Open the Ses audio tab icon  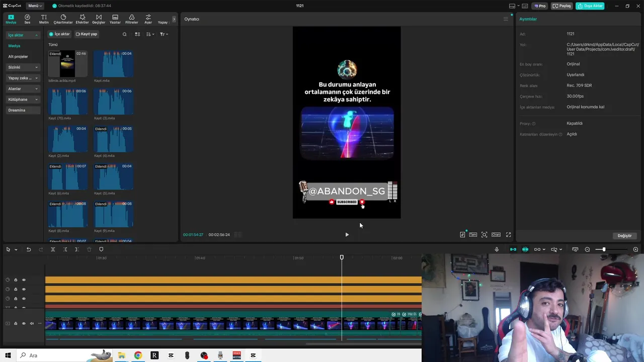coord(27,19)
